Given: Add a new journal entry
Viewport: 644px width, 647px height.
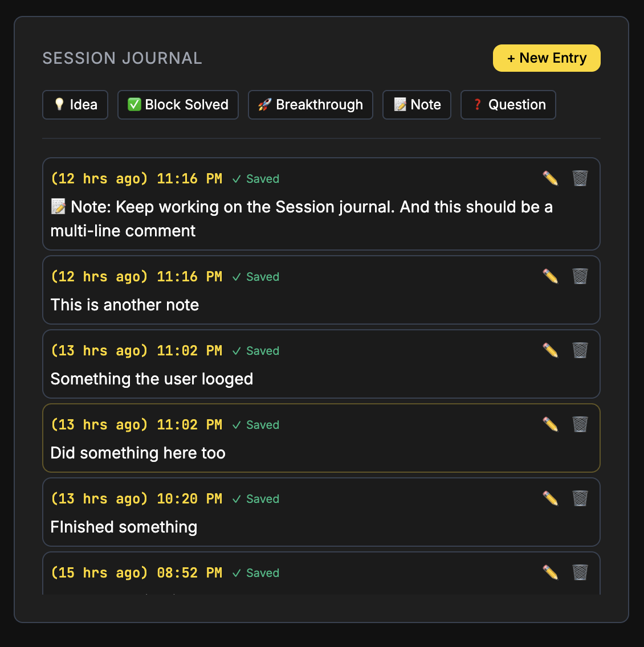Looking at the screenshot, I should (547, 58).
